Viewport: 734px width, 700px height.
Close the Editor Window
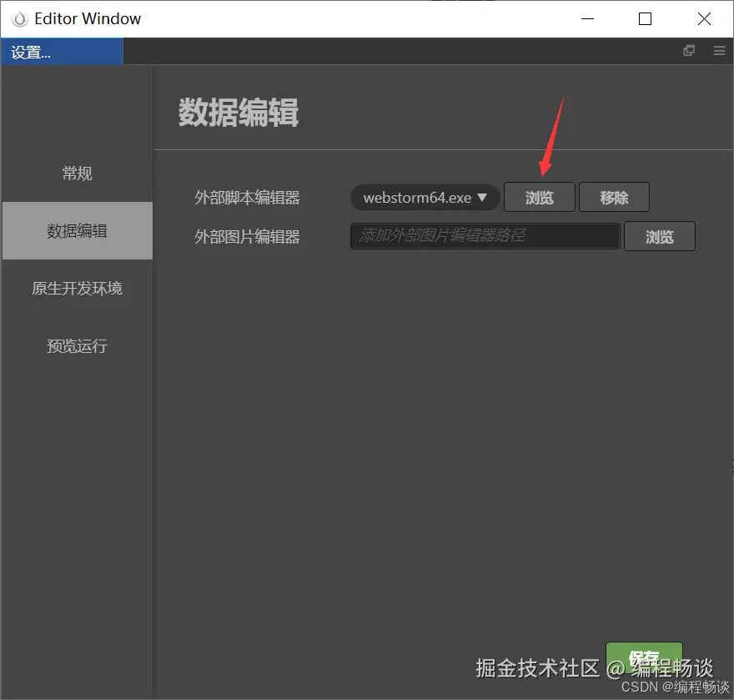coord(704,18)
